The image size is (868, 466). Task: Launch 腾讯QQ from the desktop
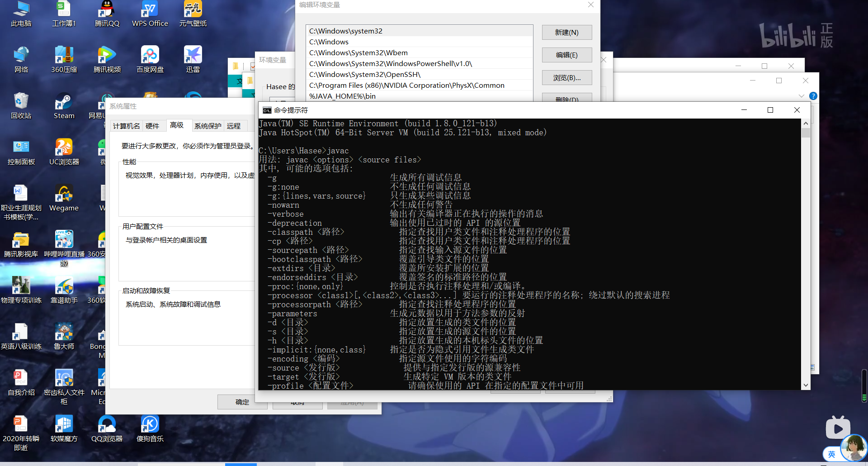pyautogui.click(x=107, y=14)
